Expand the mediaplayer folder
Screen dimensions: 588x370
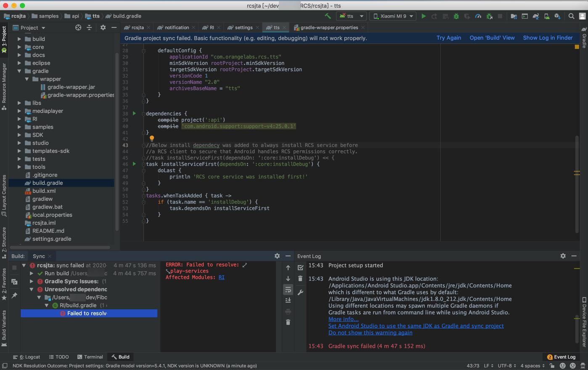pos(19,111)
